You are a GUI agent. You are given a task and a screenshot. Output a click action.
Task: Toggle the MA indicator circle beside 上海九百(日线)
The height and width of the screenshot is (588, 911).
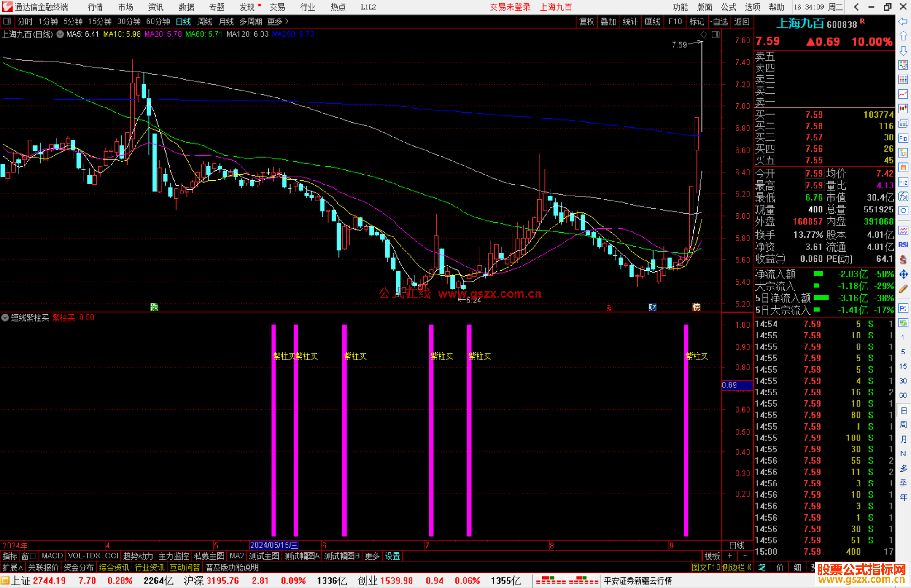click(60, 34)
